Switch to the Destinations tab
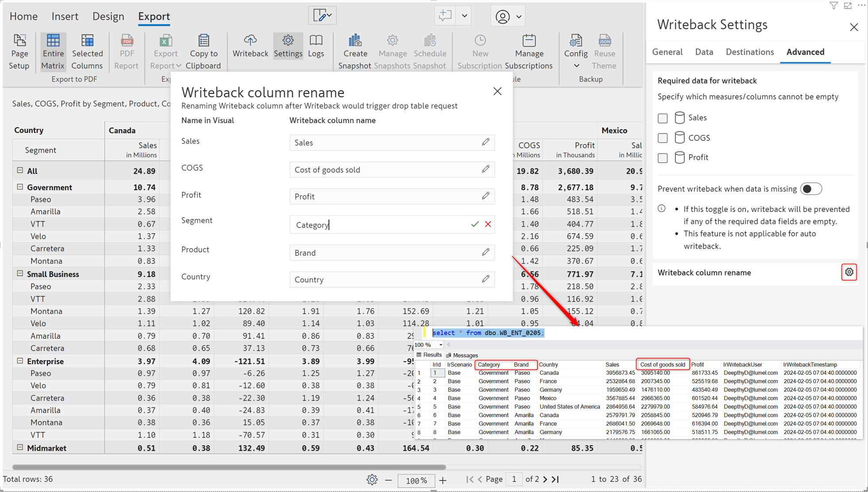This screenshot has height=492, width=868. [749, 52]
